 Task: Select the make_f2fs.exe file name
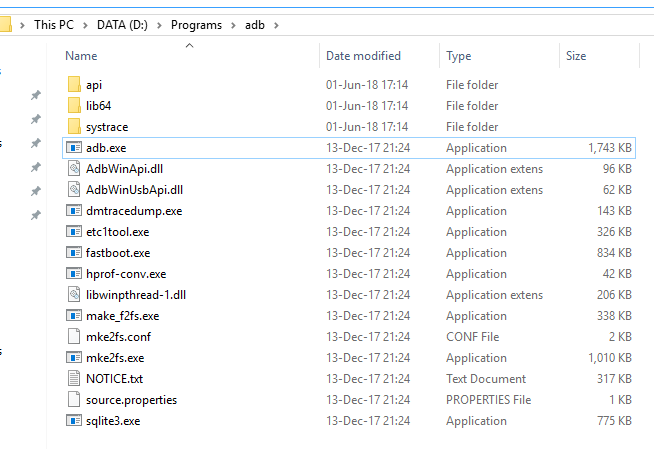[x=123, y=316]
